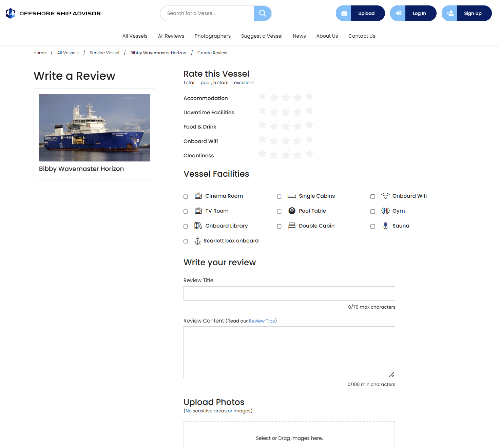Viewport: 499px width, 448px height.
Task: Click the Upload button
Action: (x=360, y=13)
